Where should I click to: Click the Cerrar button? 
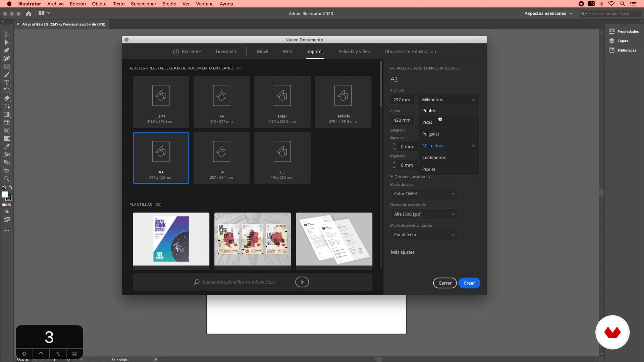click(445, 283)
